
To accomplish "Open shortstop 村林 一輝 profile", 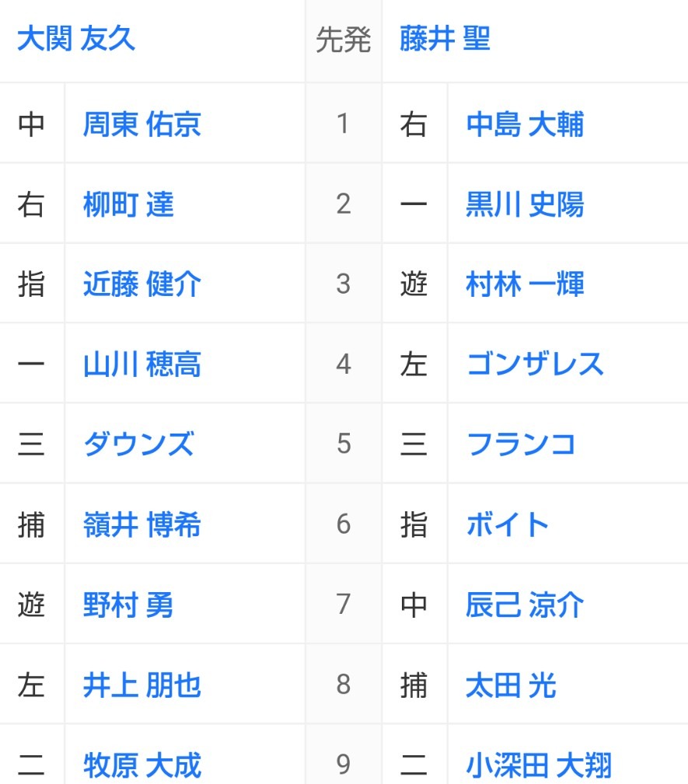I will 525,284.
